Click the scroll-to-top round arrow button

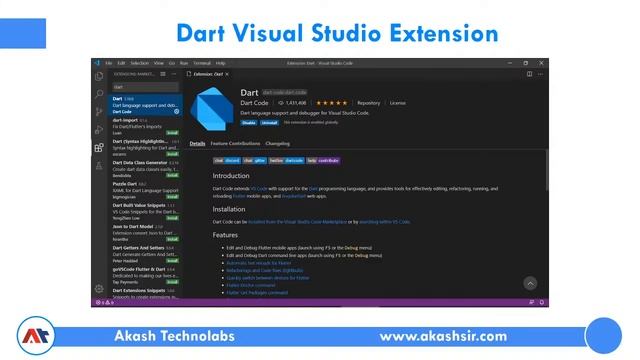(530, 283)
